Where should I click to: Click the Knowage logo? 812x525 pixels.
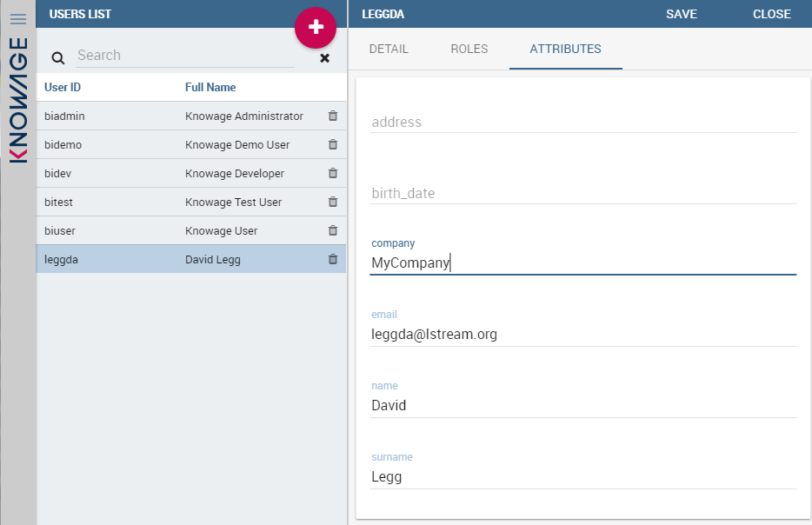[x=17, y=113]
